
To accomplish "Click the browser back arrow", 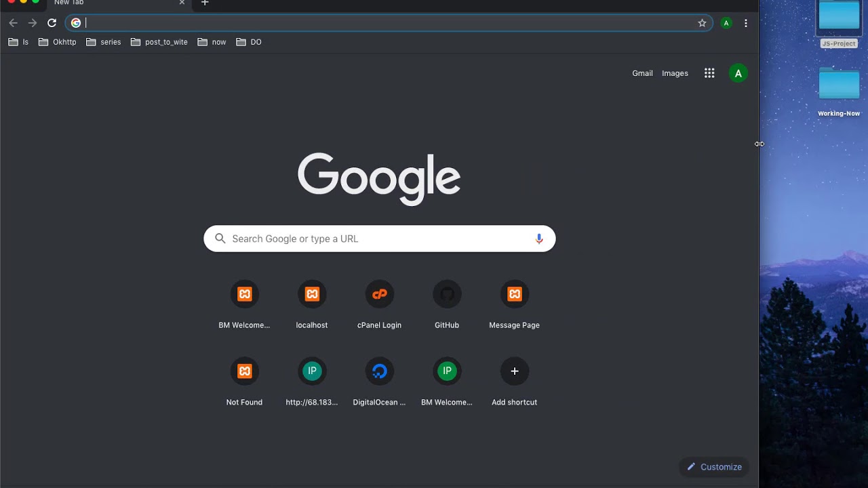I will point(13,23).
